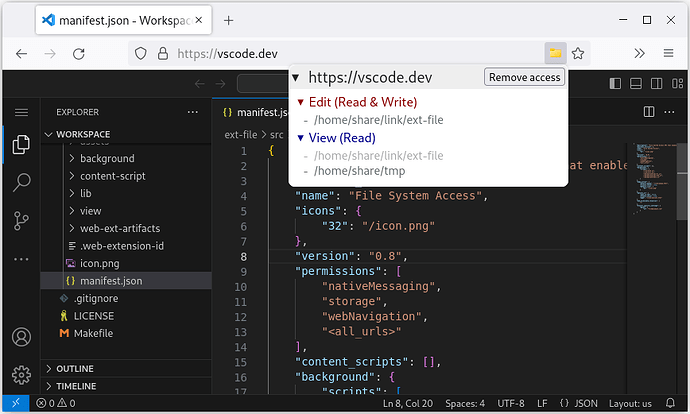Expand the TIMELINE panel
This screenshot has height=414, width=690.
click(76, 386)
